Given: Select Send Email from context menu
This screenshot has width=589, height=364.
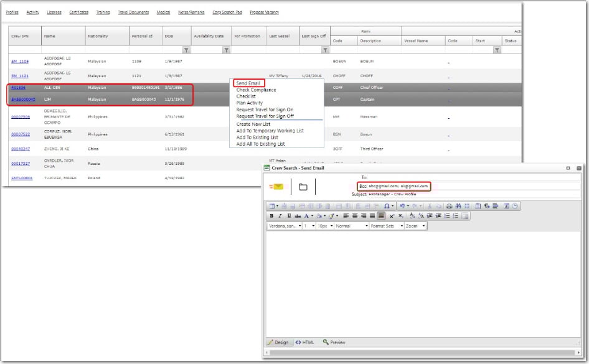Looking at the screenshot, I should 248,83.
